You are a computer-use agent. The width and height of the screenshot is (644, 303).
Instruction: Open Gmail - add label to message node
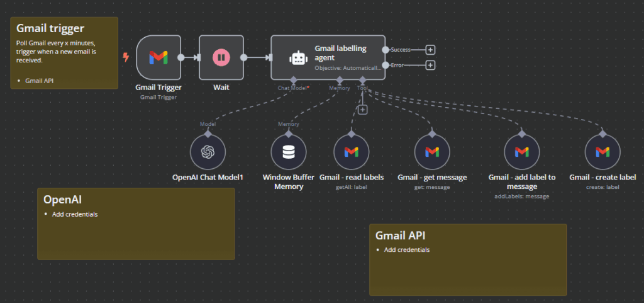click(521, 152)
